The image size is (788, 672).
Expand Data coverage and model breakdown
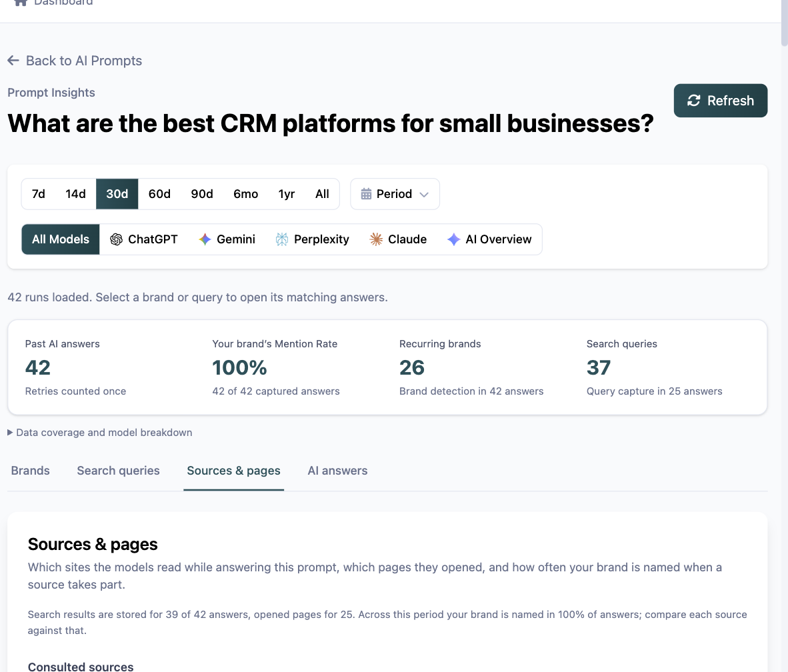pos(99,432)
